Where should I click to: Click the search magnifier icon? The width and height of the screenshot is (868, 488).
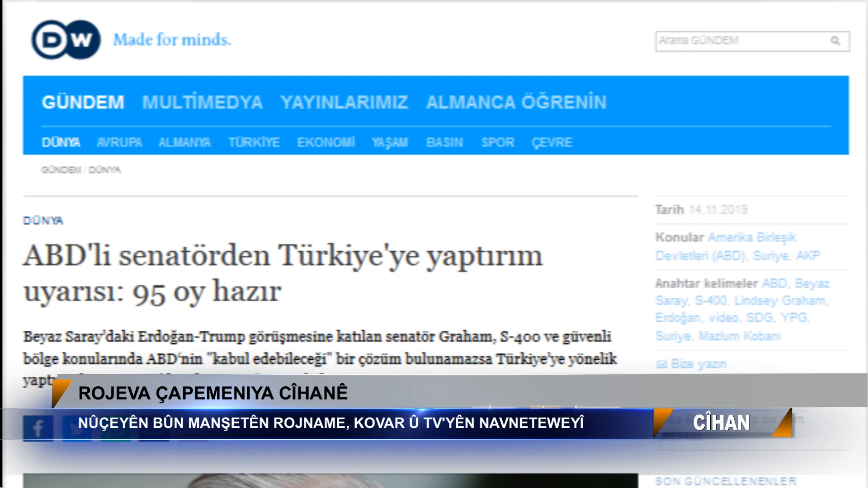pos(835,41)
